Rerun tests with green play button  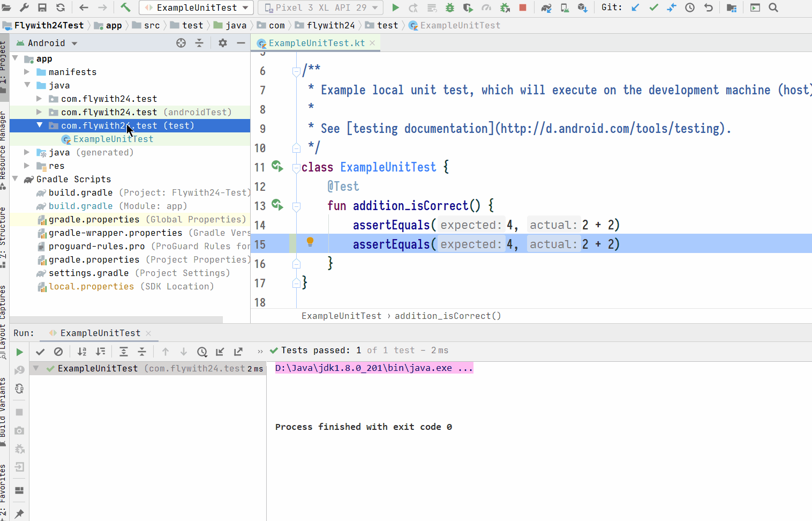[x=19, y=352]
